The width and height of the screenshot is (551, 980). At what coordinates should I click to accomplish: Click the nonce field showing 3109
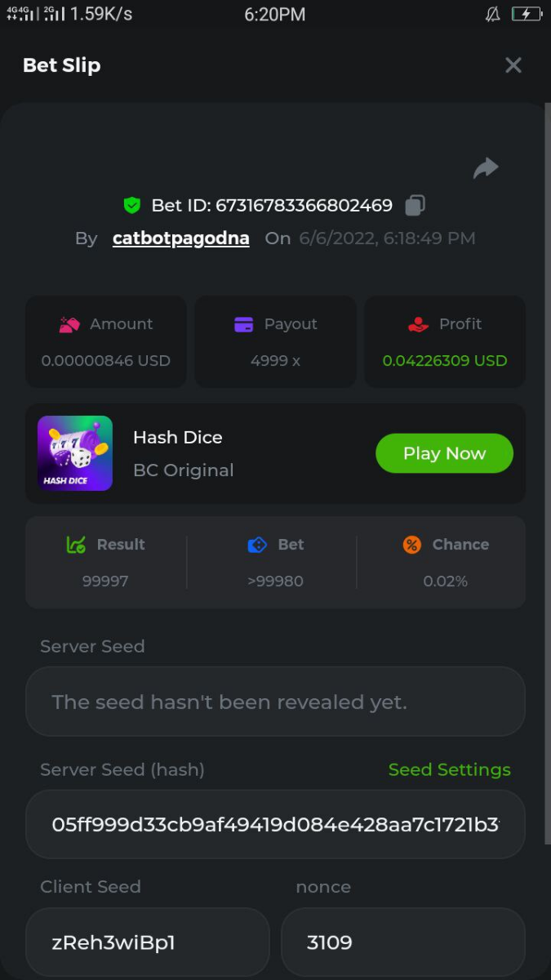pos(402,942)
